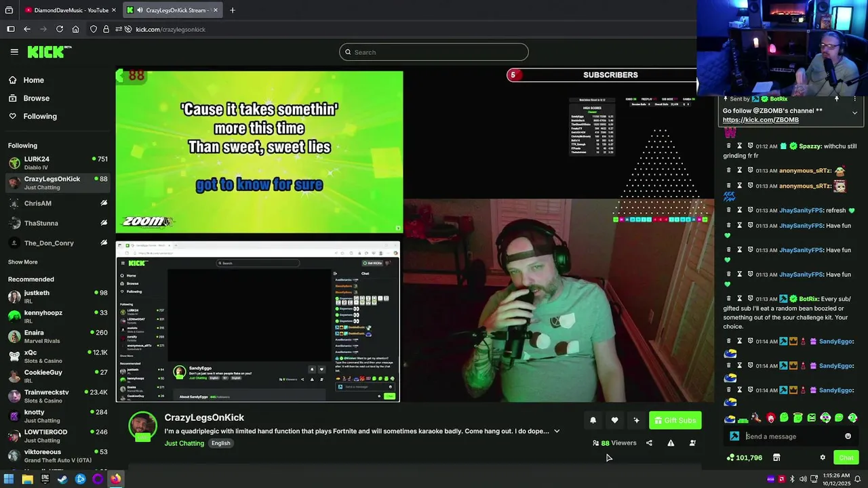The width and height of the screenshot is (868, 488).
Task: Open the emoji picker in chat input
Action: point(848,436)
